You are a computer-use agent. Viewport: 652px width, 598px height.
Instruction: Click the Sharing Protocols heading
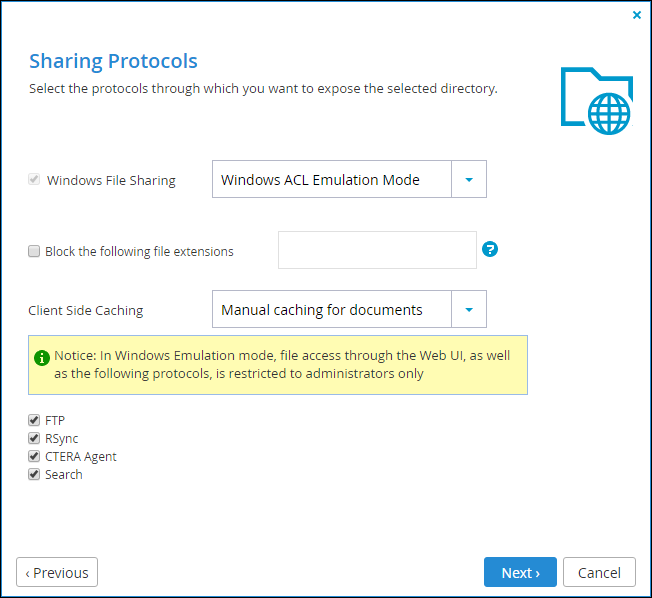(113, 61)
